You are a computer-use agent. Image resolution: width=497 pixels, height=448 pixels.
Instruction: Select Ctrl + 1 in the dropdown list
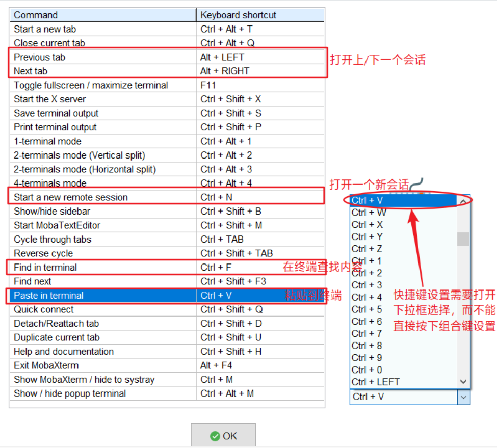pyautogui.click(x=404, y=261)
